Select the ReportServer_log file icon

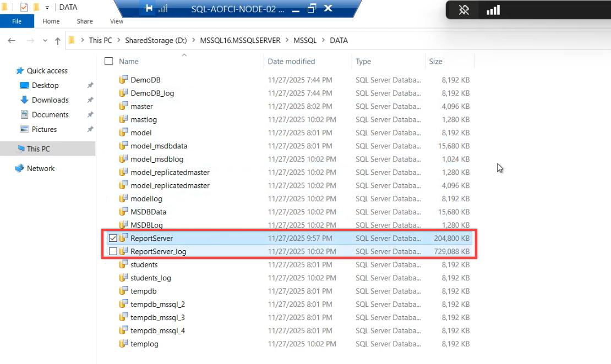(x=123, y=251)
